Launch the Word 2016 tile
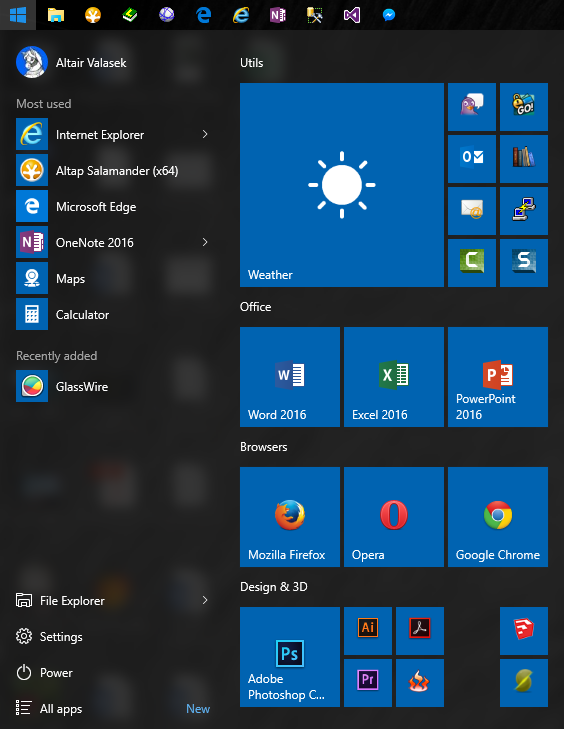564x729 pixels. [x=290, y=377]
